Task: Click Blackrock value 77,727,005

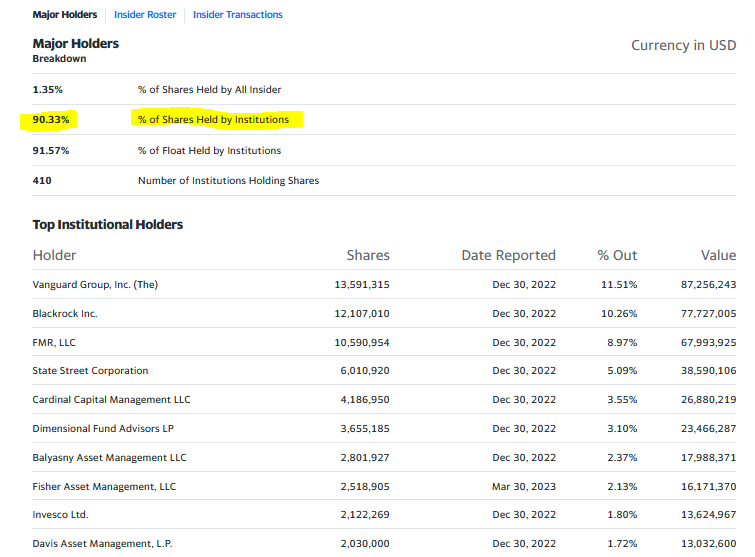Action: click(x=708, y=313)
